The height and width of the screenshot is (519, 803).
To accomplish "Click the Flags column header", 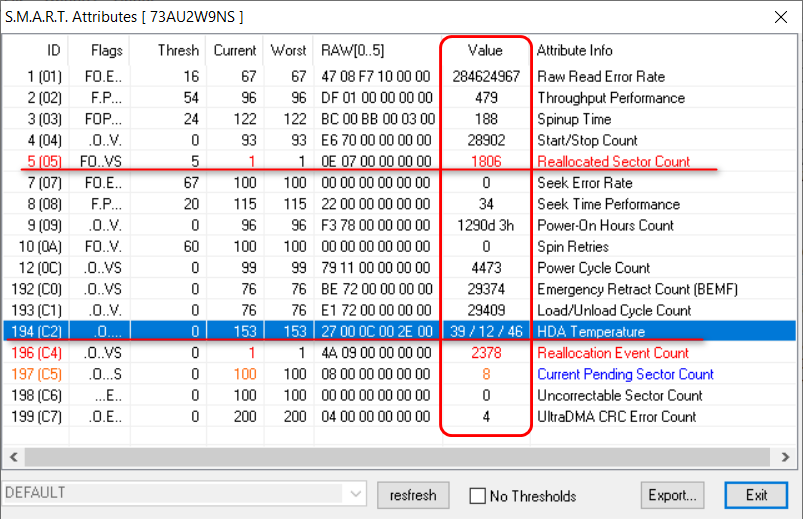I will [x=106, y=50].
